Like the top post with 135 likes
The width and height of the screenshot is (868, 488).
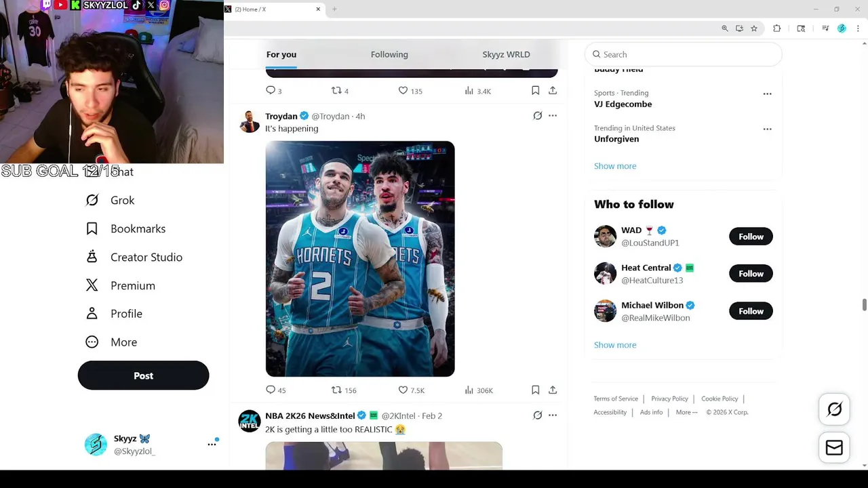coord(410,90)
